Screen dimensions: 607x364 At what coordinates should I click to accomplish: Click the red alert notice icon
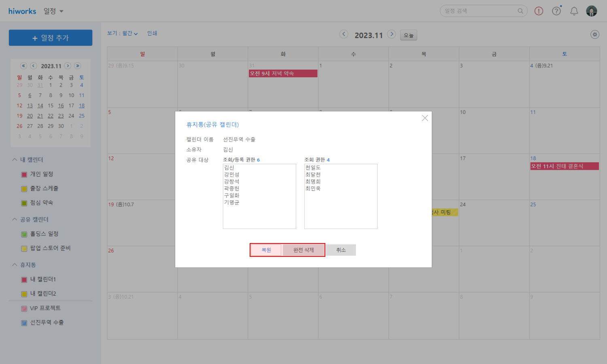coord(539,11)
